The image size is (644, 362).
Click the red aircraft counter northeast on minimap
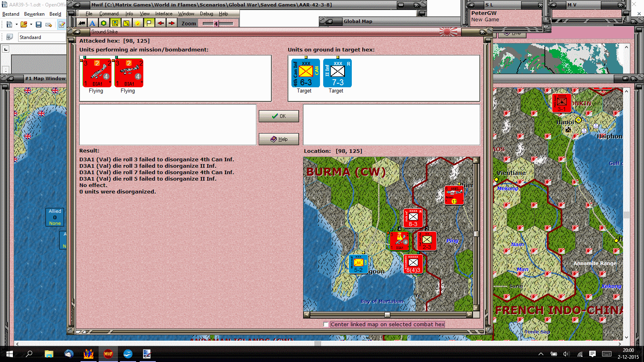point(454,195)
